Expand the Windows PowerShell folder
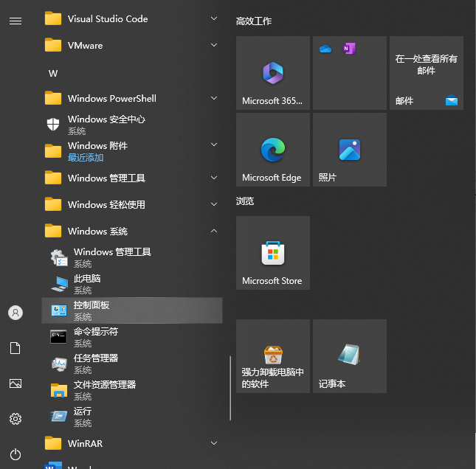Image resolution: width=476 pixels, height=469 pixels. [131, 99]
